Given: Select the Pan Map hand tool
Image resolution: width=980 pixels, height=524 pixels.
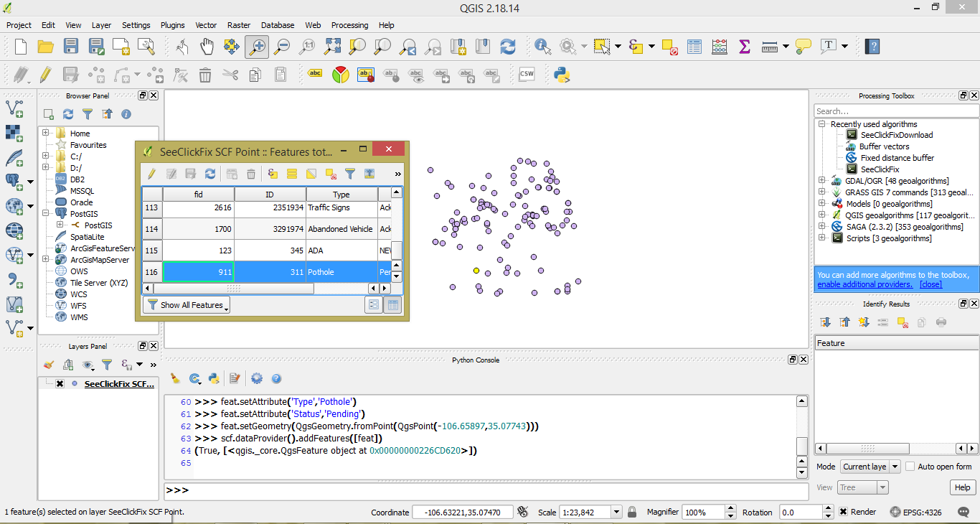Looking at the screenshot, I should tap(207, 47).
